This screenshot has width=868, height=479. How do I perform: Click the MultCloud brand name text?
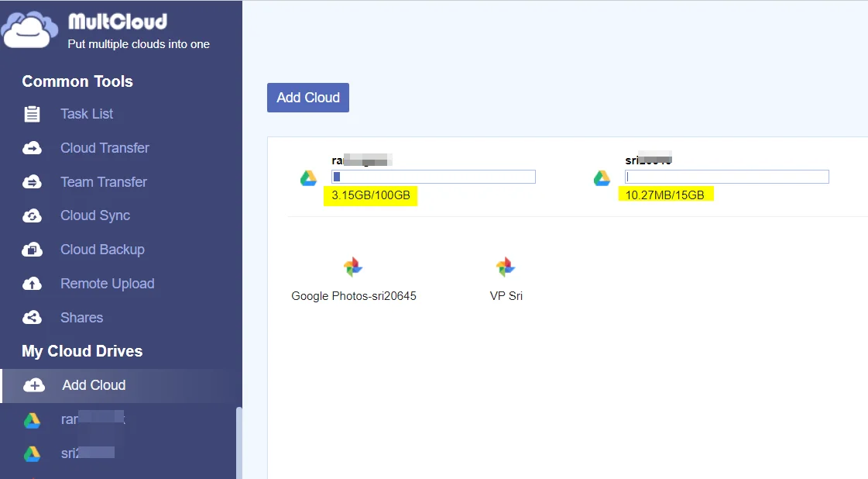[118, 22]
